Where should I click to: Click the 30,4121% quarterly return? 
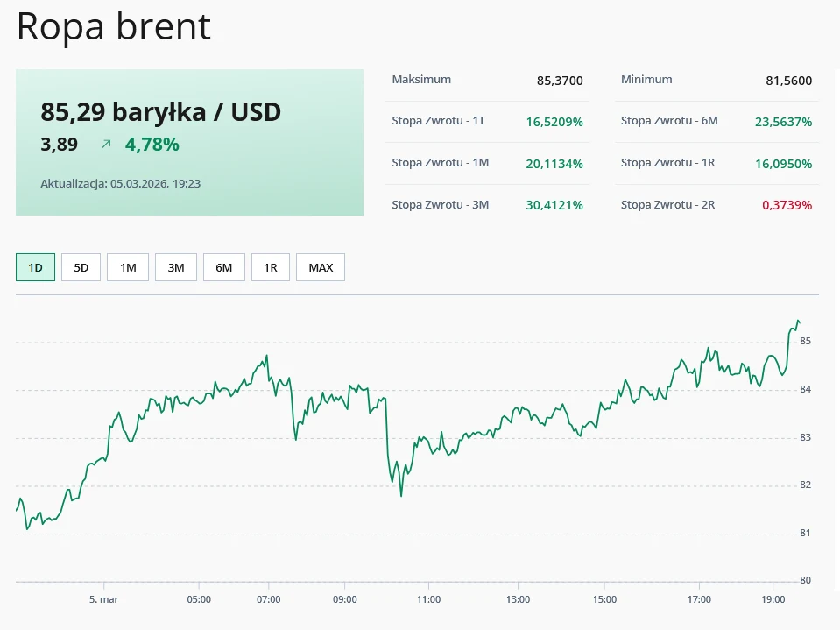[x=555, y=204]
